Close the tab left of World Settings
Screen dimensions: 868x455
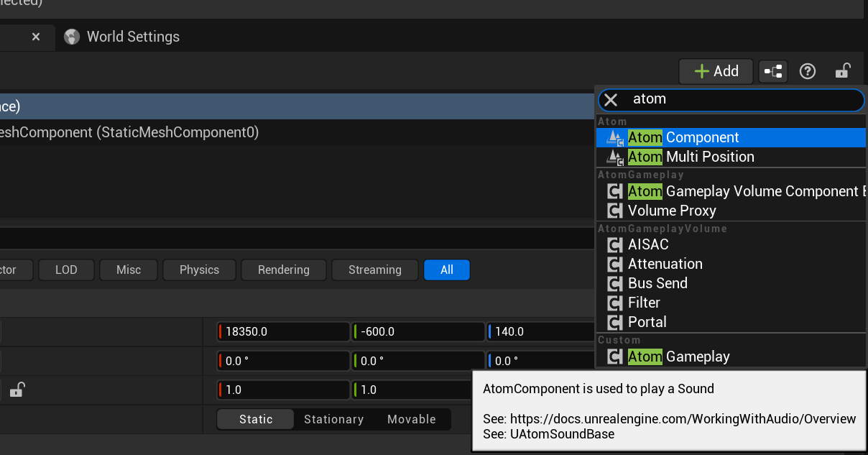coord(36,37)
